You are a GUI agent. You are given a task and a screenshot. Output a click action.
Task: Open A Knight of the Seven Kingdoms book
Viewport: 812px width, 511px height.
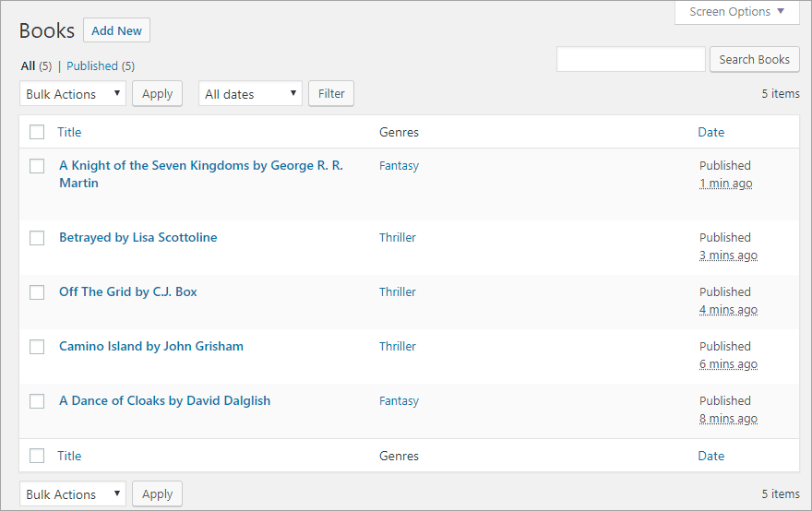click(x=201, y=174)
